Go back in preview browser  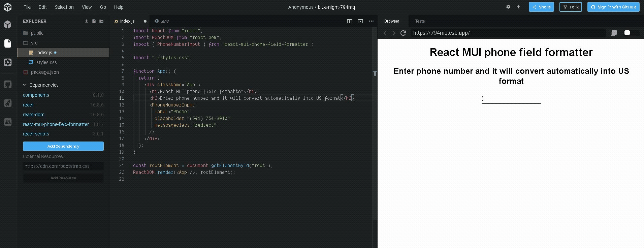385,33
